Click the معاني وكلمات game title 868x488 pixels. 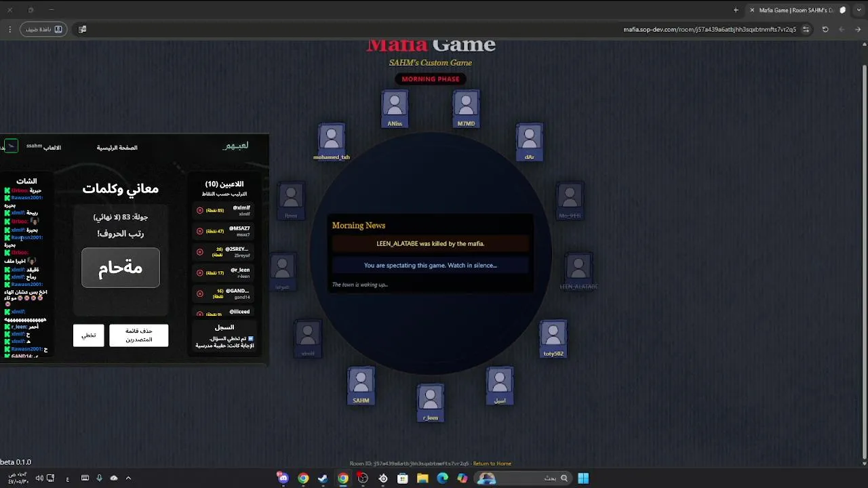click(x=121, y=189)
